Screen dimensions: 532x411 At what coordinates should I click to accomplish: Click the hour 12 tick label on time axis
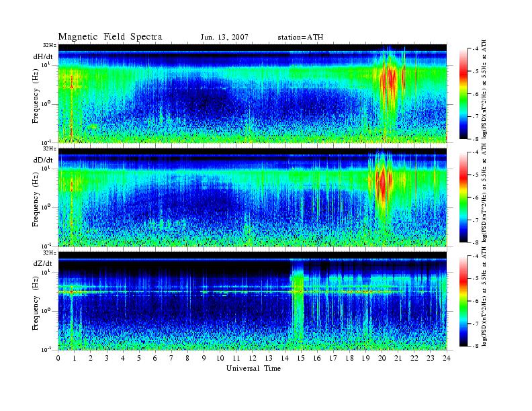pyautogui.click(x=253, y=358)
